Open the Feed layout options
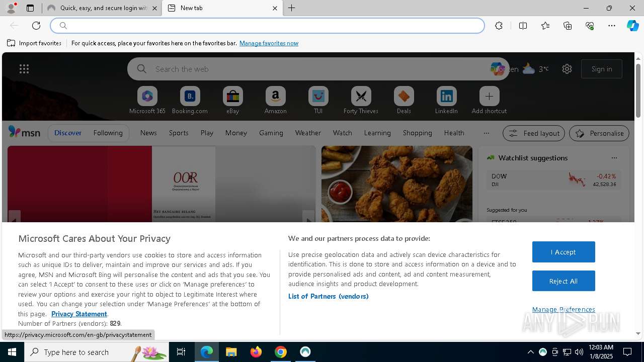Image resolution: width=644 pixels, height=362 pixels. 534,133
